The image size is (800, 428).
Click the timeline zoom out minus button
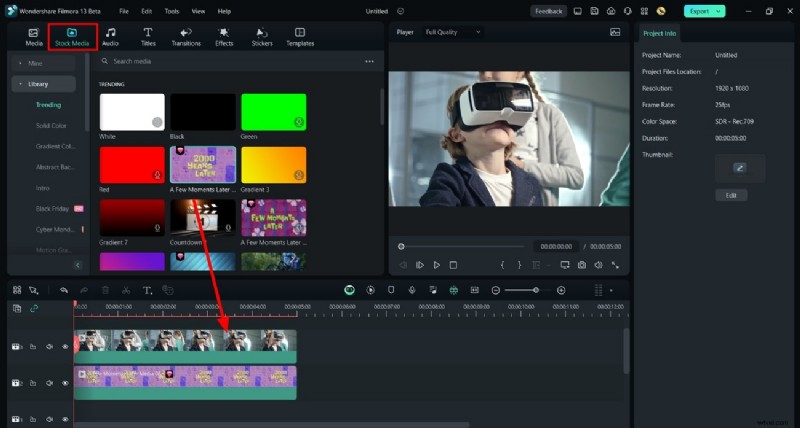(495, 290)
